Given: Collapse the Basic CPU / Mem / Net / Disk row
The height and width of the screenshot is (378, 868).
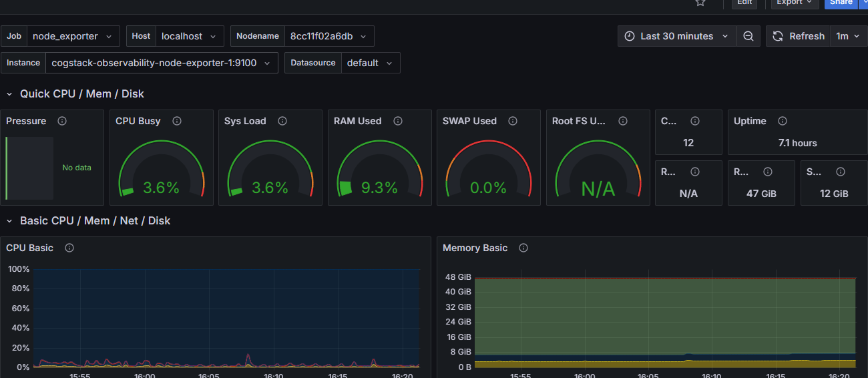Looking at the screenshot, I should 9,221.
